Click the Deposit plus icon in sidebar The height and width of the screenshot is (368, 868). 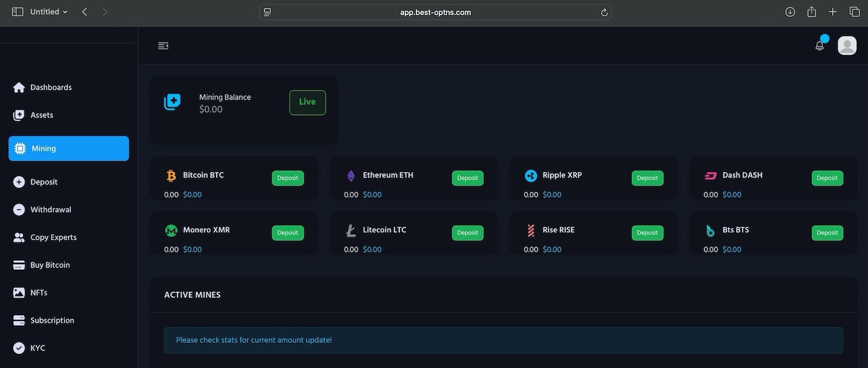pos(19,182)
